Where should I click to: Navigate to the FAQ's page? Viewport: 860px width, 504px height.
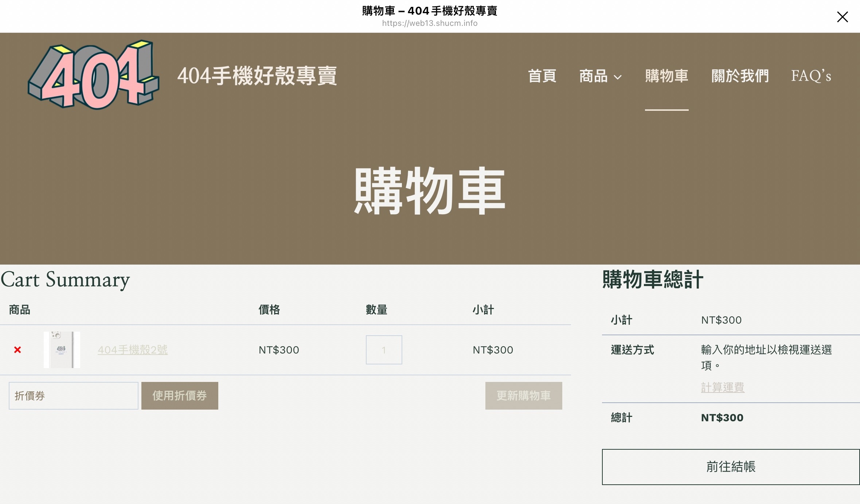[811, 76]
